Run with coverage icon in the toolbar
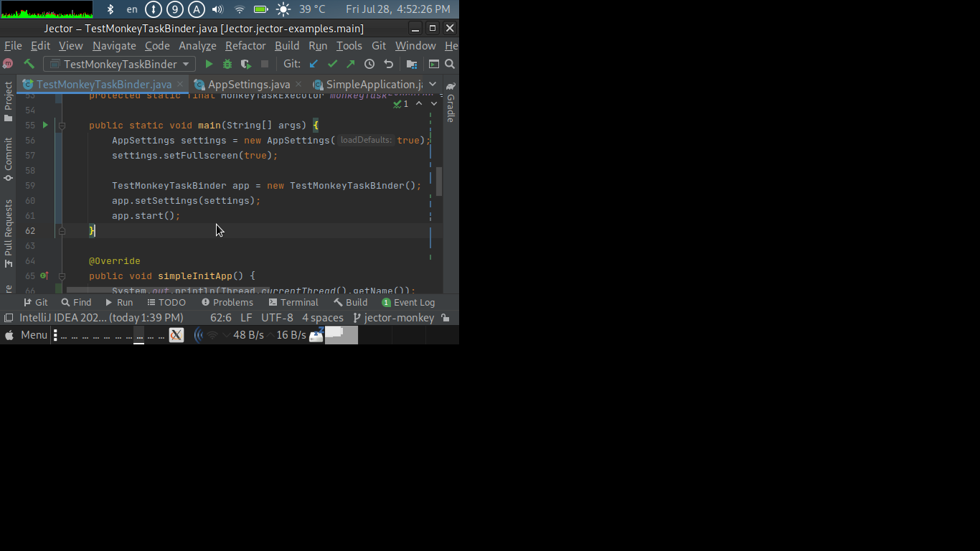The width and height of the screenshot is (980, 551). (x=246, y=64)
